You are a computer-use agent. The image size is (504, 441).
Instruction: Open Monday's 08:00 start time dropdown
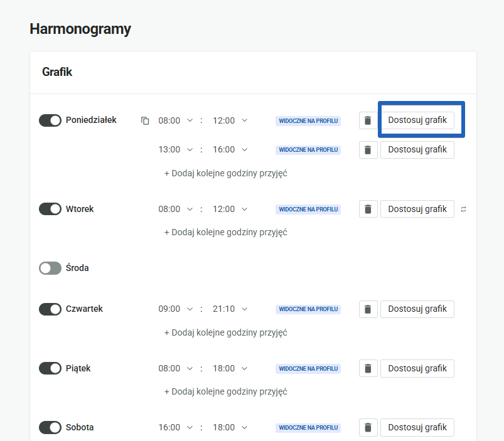click(175, 120)
